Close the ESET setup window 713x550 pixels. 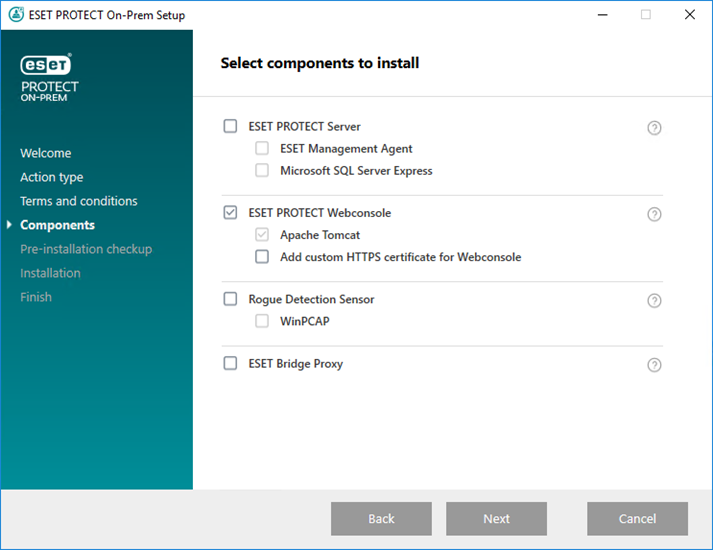point(690,15)
